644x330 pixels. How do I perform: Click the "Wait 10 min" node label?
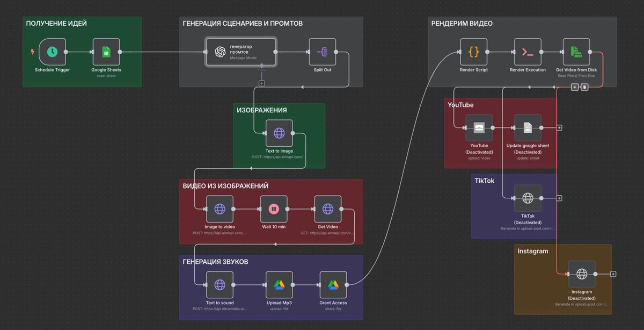coord(274,227)
